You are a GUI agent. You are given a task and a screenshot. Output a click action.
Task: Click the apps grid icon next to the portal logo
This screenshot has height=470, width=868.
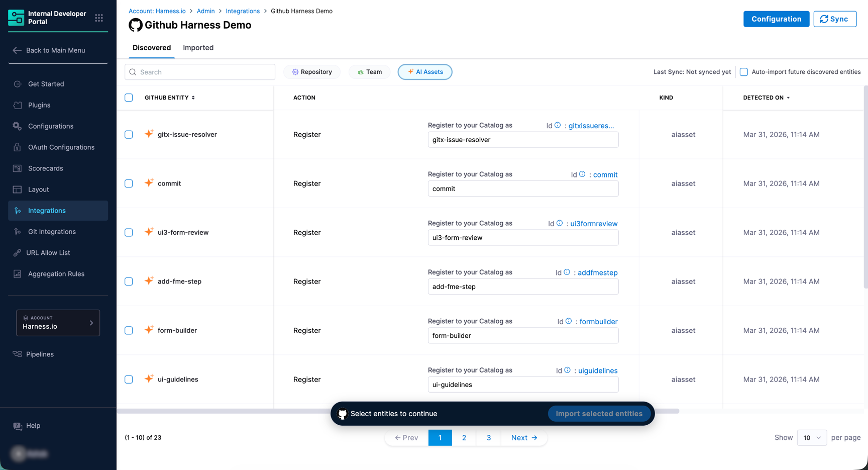coord(99,17)
